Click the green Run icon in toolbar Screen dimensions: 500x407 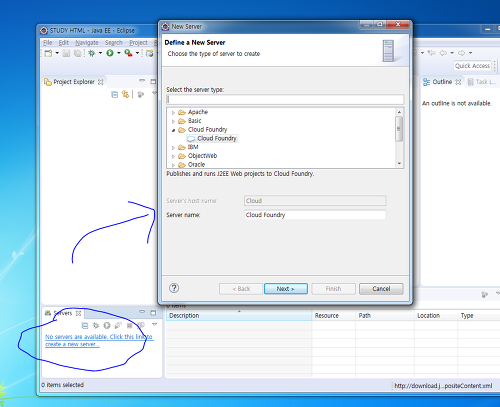pos(110,53)
